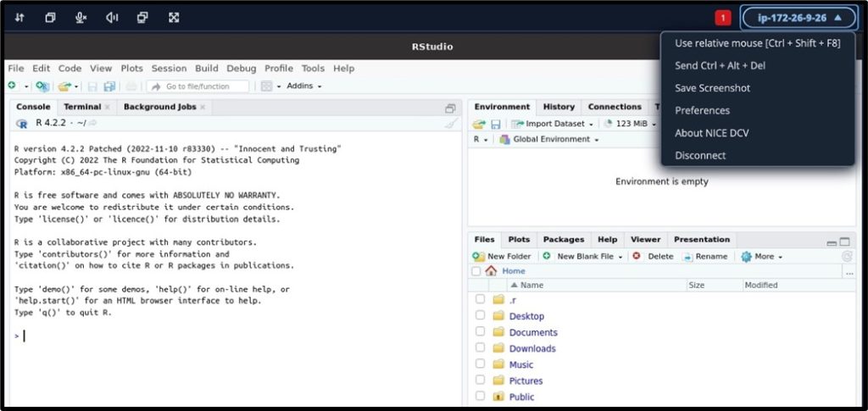Click the clear console broom icon
Image resolution: width=868 pixels, height=411 pixels.
[451, 124]
